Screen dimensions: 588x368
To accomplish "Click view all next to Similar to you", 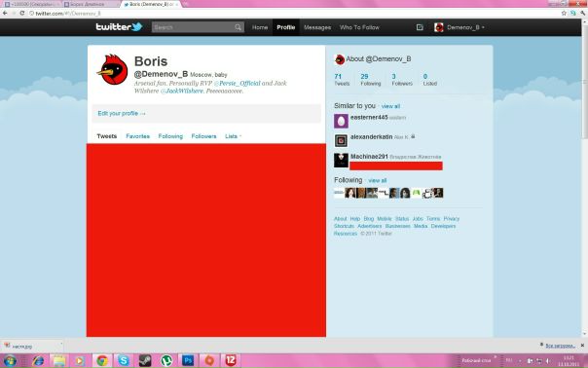I will click(x=390, y=106).
